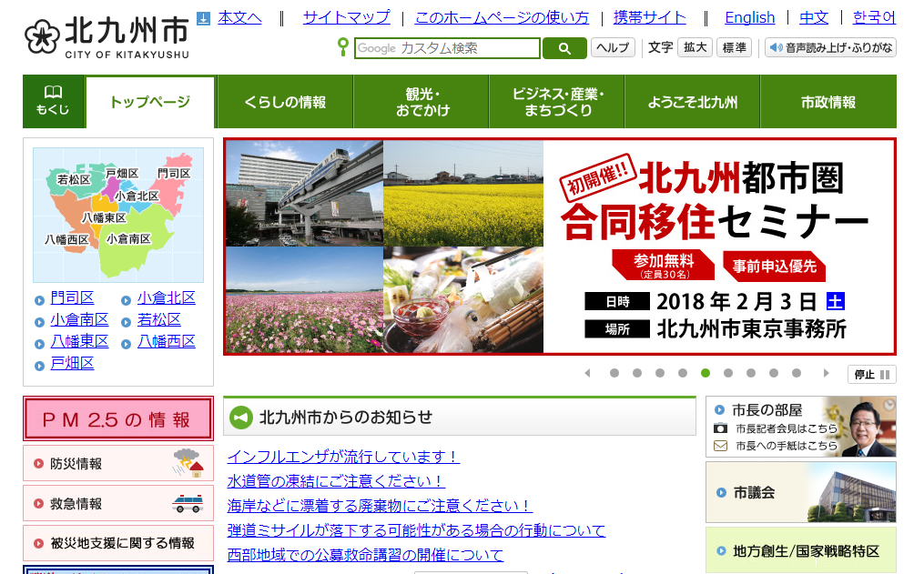The height and width of the screenshot is (574, 924).
Task: Open the 若松区 ward link
Action: (x=159, y=319)
